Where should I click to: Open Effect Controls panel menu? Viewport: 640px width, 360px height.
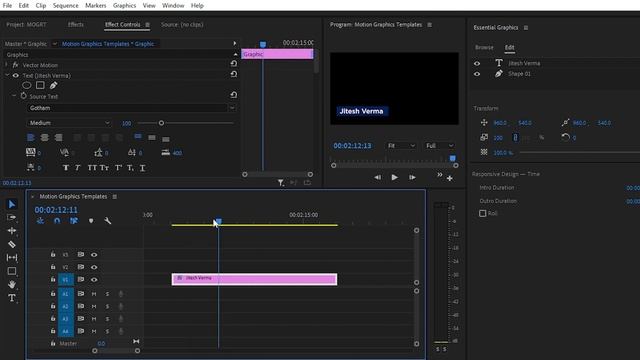pyautogui.click(x=147, y=25)
